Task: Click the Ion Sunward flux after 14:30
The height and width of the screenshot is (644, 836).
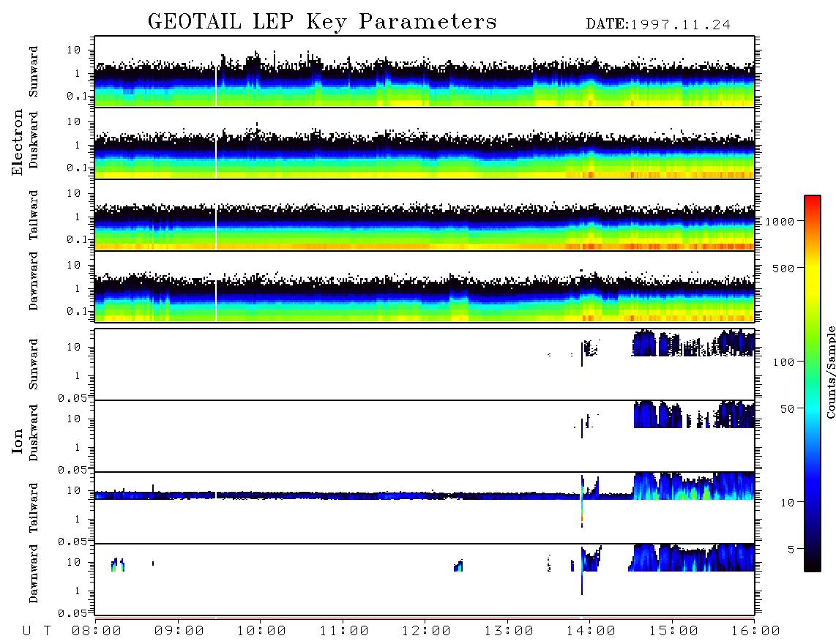Action: coord(693,342)
